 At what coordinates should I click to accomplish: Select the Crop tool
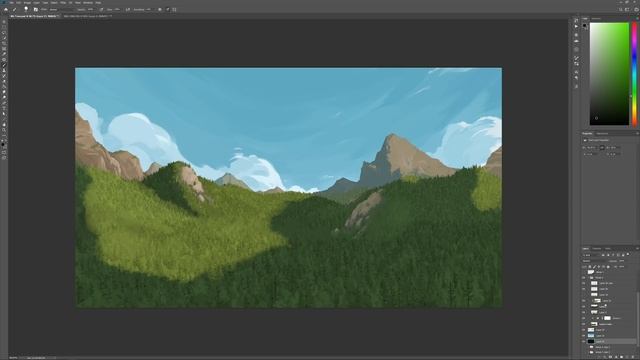click(x=4, y=43)
